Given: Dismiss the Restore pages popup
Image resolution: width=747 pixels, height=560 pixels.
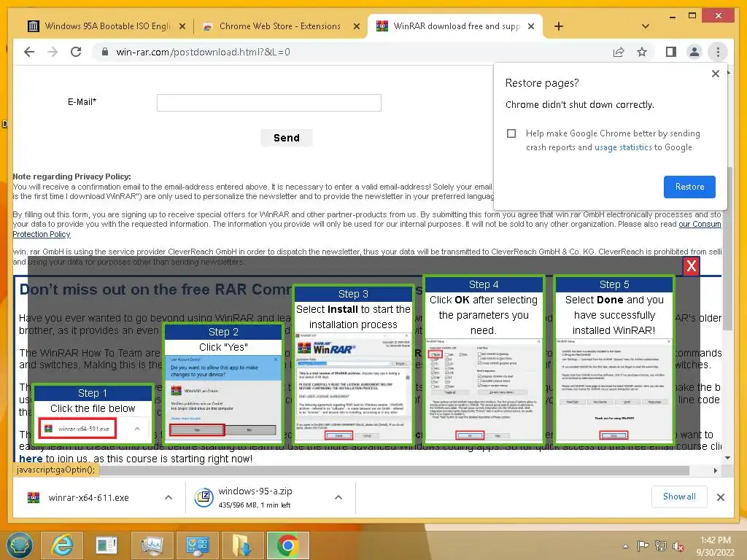Looking at the screenshot, I should 715,74.
